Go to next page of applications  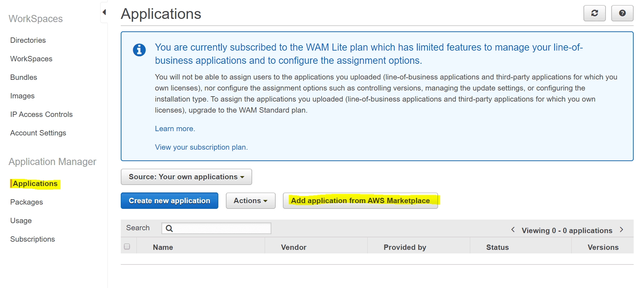[x=622, y=230]
